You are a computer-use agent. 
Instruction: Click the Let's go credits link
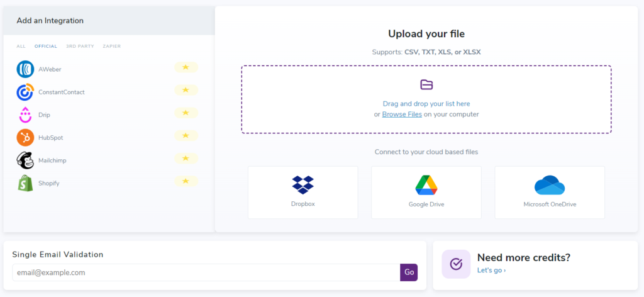(x=491, y=271)
